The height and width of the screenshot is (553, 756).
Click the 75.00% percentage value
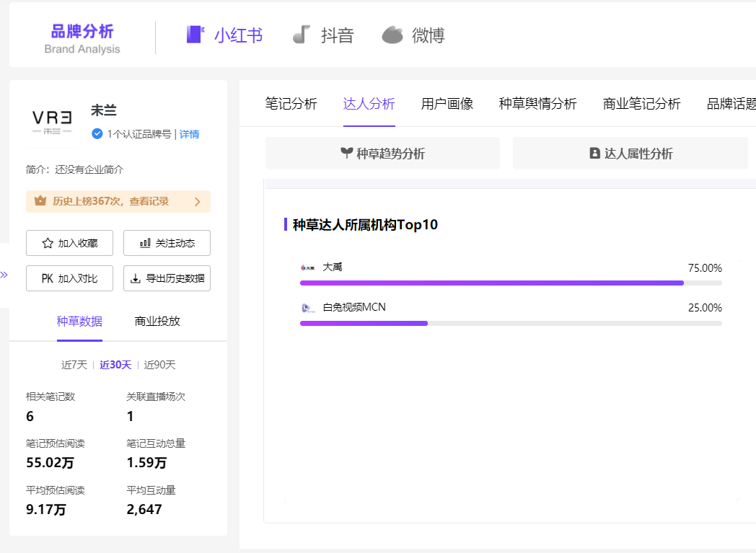[705, 267]
